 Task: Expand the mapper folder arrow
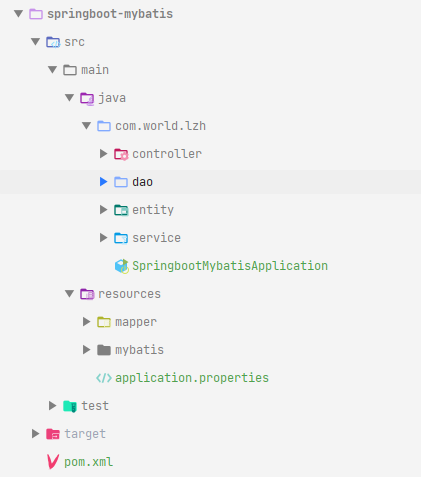87,322
